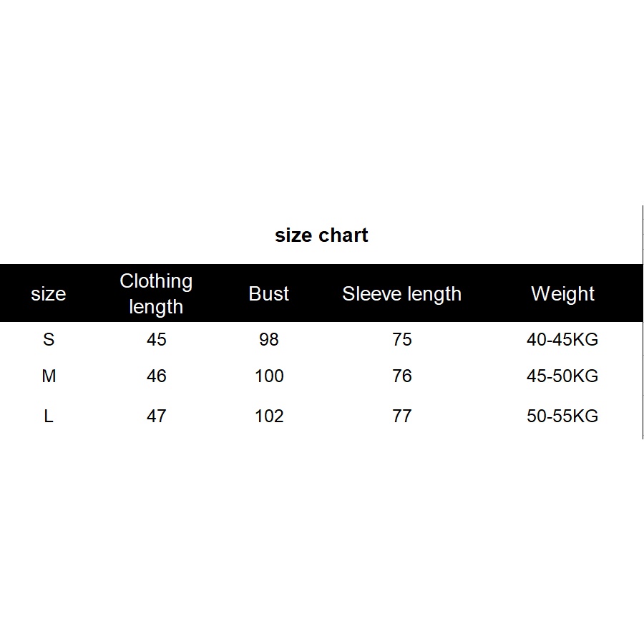The width and height of the screenshot is (644, 644).
Task: Click the bust value 100
Action: coord(269,376)
